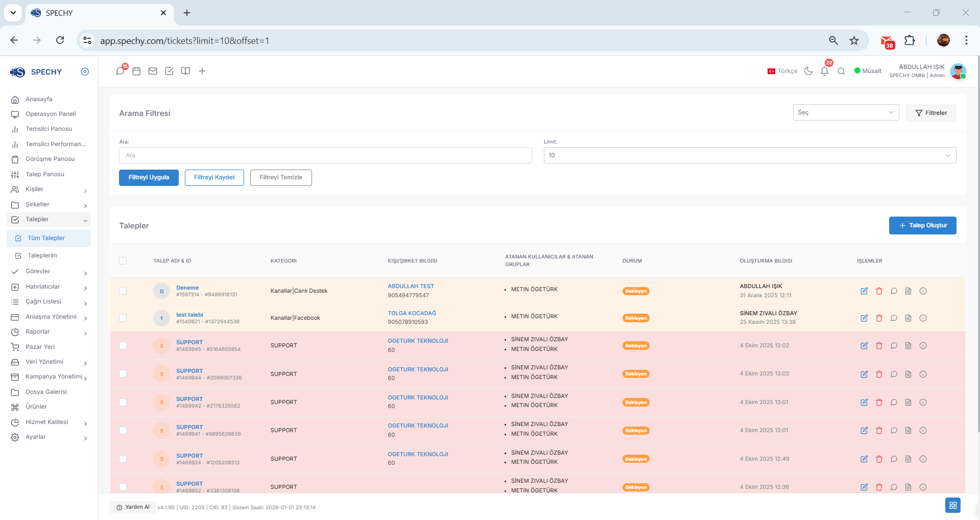Viewport: 980px width, 520px height.
Task: Open the Yardım AI help button
Action: coord(133,507)
